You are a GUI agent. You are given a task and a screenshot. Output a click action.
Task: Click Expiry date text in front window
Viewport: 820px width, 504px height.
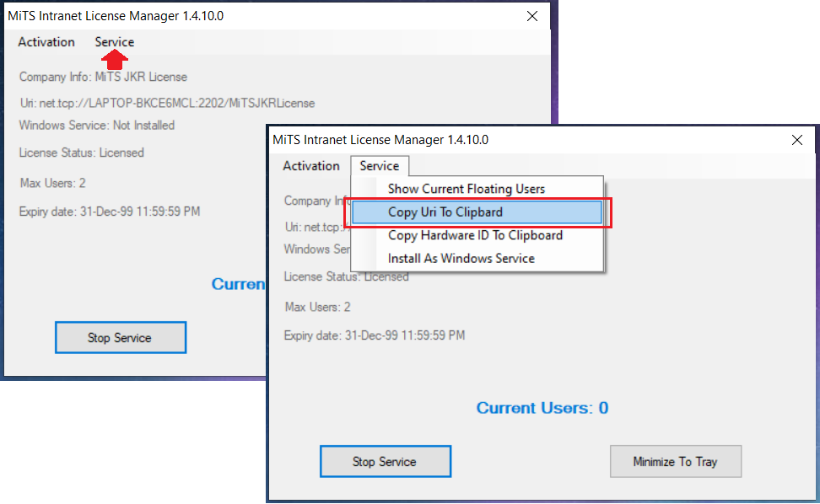tap(375, 335)
